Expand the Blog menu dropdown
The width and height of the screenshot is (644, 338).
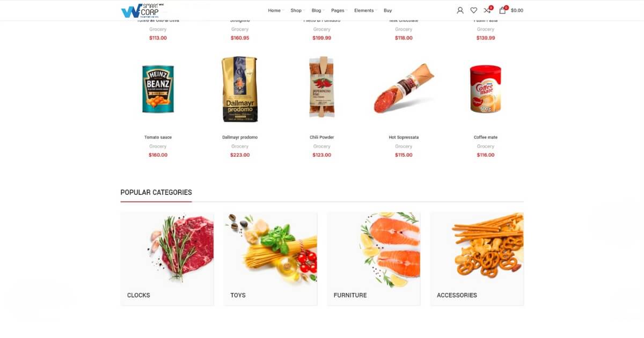tap(318, 10)
